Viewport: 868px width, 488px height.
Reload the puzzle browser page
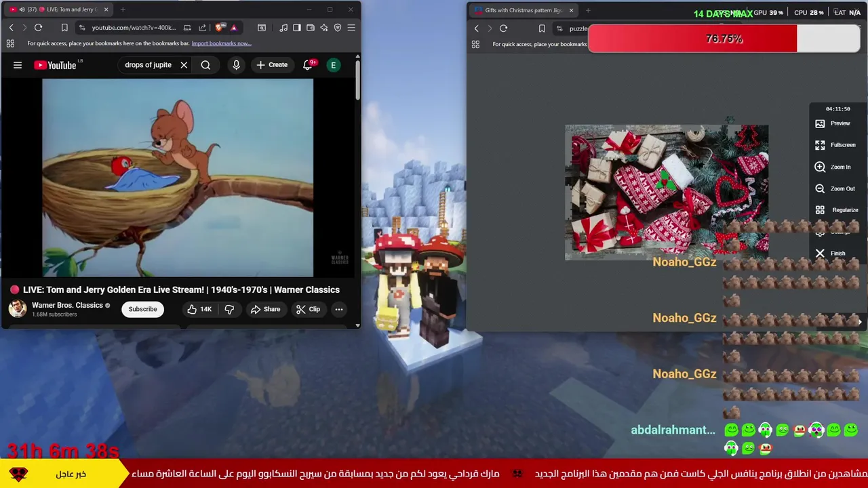(x=503, y=28)
